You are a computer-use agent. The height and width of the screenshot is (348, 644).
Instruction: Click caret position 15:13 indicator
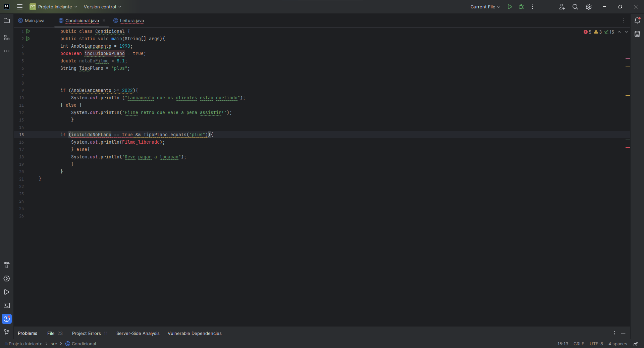[562, 344]
